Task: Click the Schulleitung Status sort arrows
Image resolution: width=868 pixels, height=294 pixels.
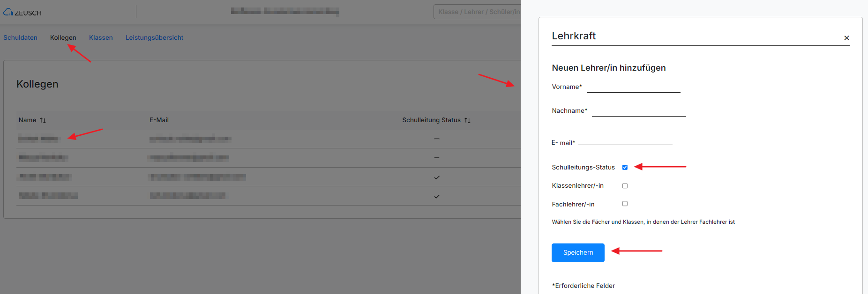Action: [x=467, y=120]
